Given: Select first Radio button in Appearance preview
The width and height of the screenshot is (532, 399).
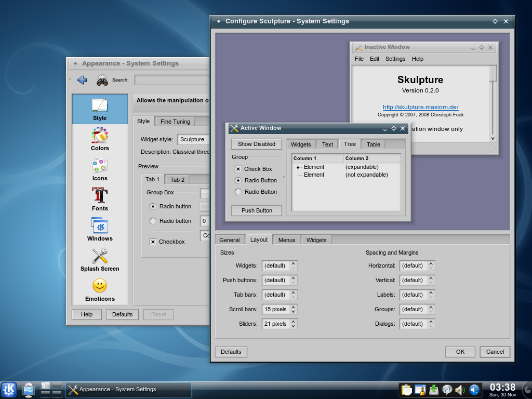Looking at the screenshot, I should (x=153, y=206).
